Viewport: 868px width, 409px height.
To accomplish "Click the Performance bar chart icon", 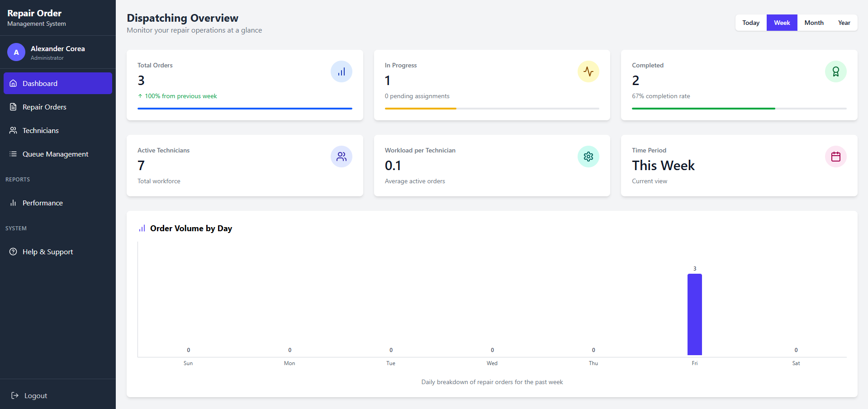I will tap(13, 203).
